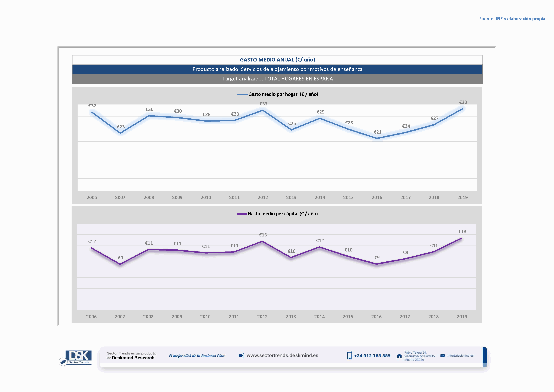
Task: Click the info@deskmind.es email address
Action: [x=460, y=356]
